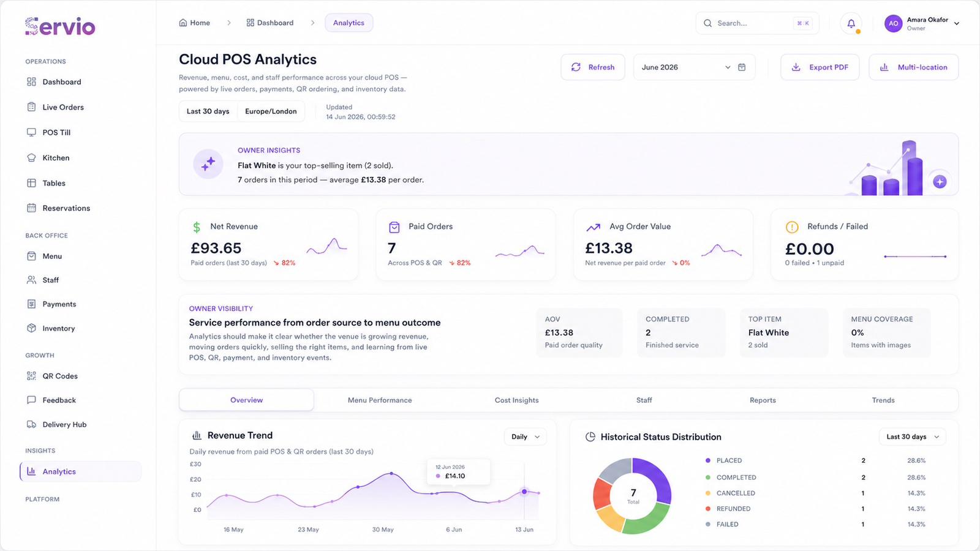Switch to the Reports tab
Screen dimensions: 980x551
pyautogui.click(x=763, y=400)
